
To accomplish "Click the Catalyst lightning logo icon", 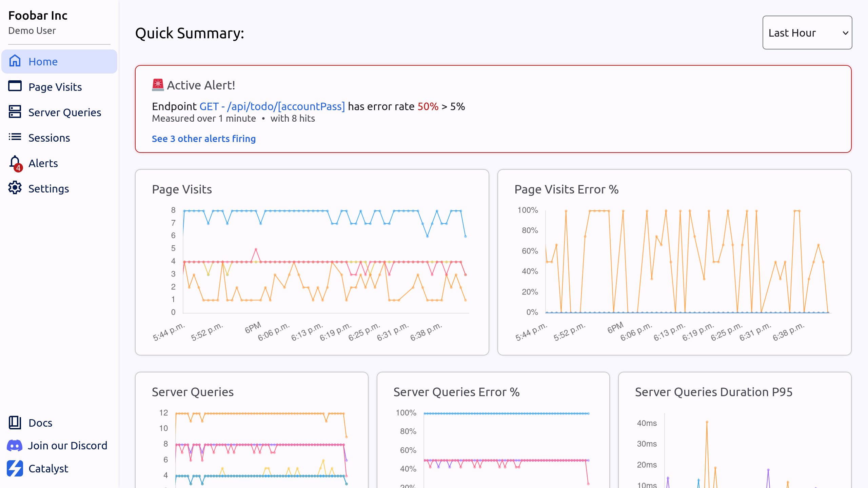I will [15, 468].
